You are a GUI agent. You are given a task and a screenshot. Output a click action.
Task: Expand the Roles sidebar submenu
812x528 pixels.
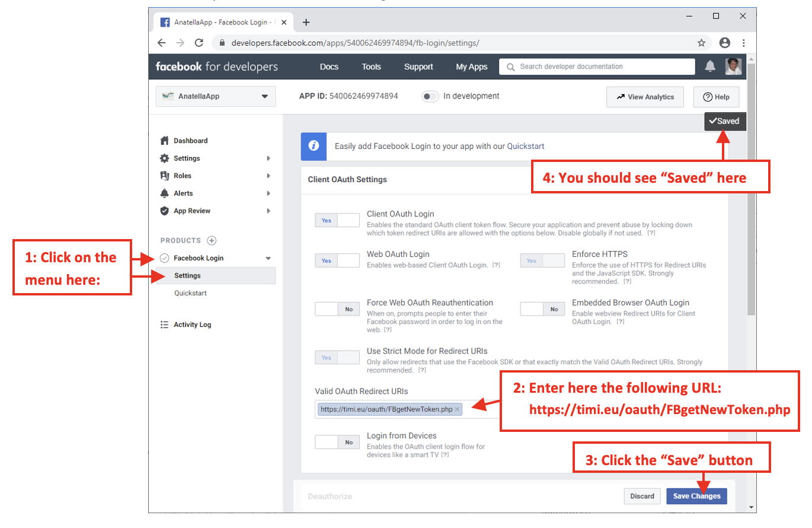point(268,176)
